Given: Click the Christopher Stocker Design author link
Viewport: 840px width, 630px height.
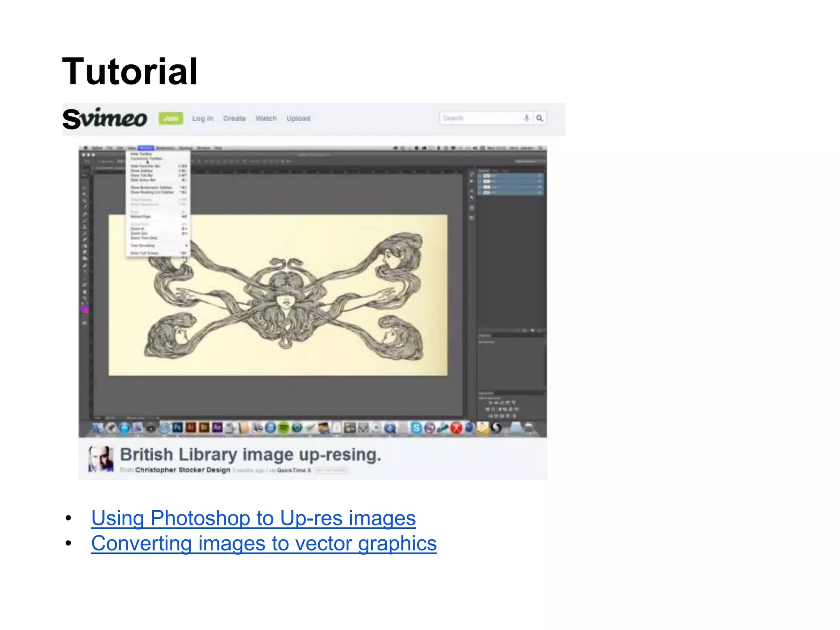Looking at the screenshot, I should [x=183, y=470].
